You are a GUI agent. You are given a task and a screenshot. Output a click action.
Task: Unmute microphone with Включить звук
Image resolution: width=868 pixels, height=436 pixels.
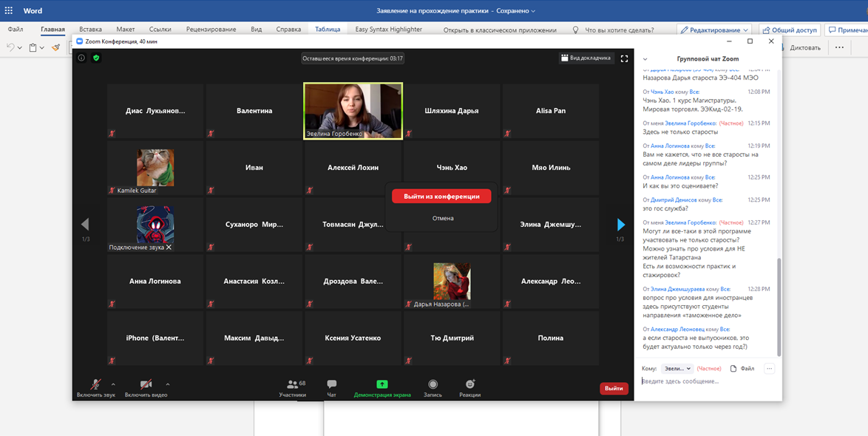96,389
